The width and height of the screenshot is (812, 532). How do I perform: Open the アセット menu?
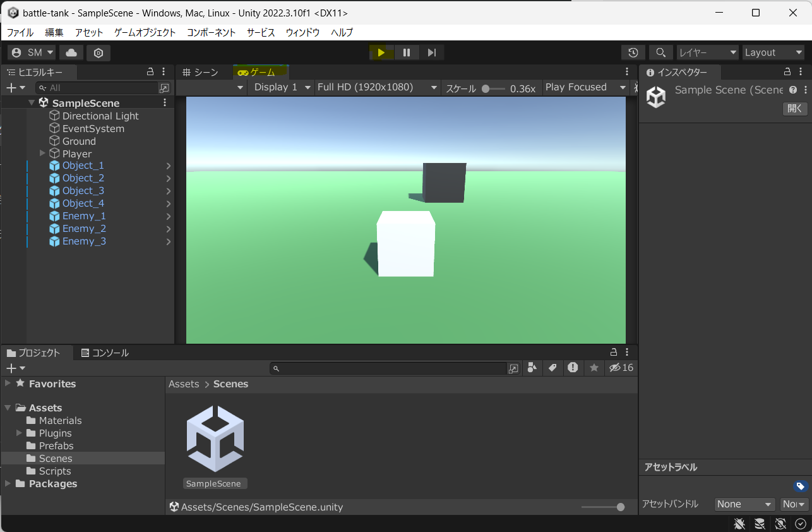point(88,32)
